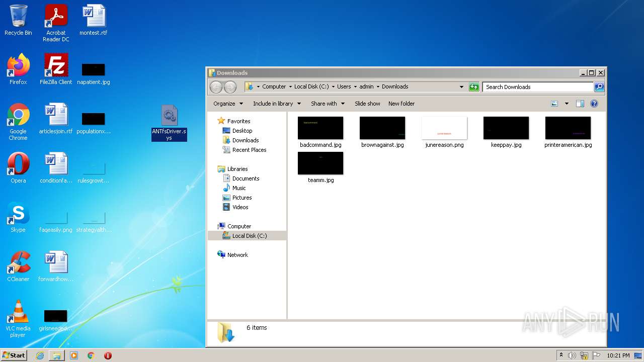Click the search magnifier button

click(599, 87)
